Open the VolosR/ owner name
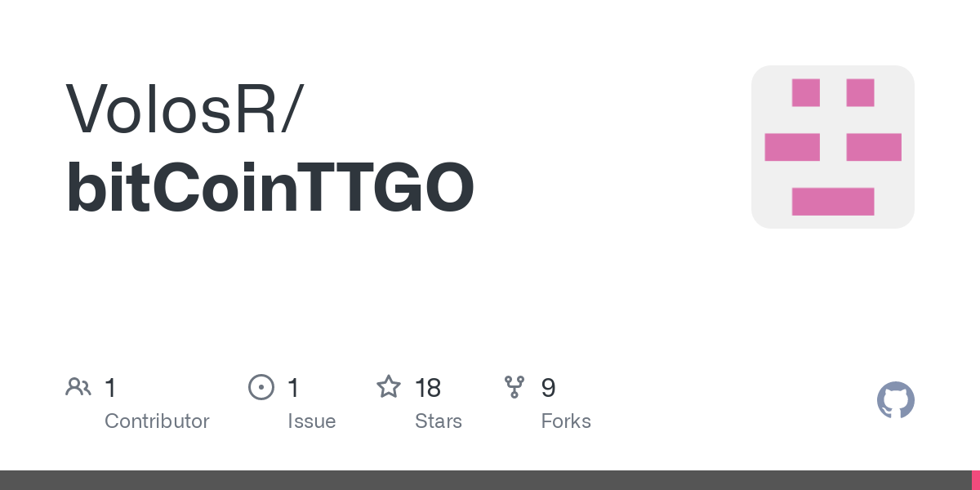 tap(184, 109)
